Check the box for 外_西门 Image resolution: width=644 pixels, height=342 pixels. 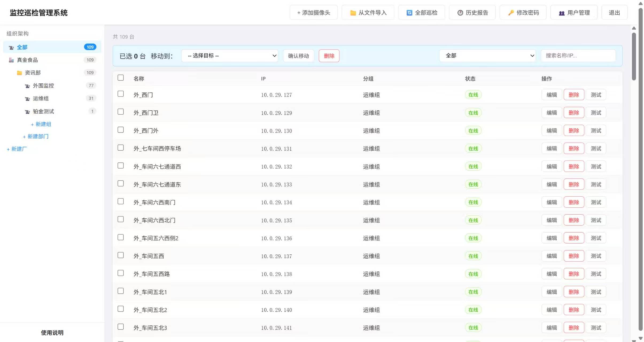[121, 94]
